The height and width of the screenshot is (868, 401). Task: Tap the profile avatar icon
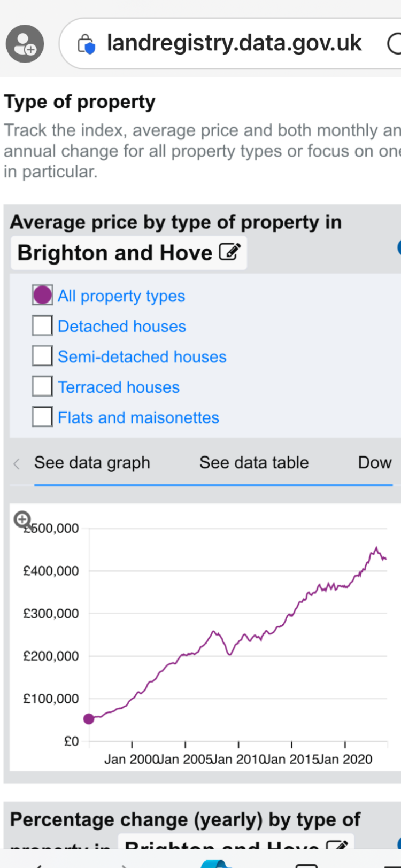(25, 43)
